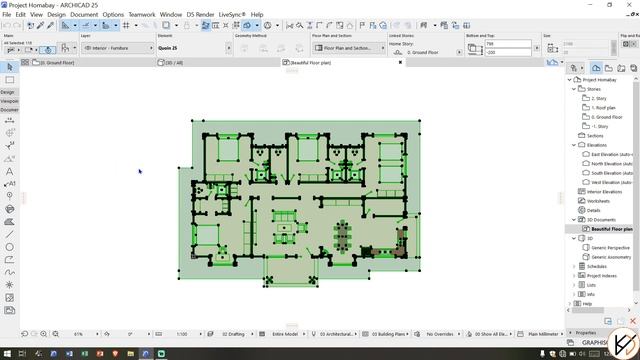This screenshot has width=640, height=360.
Task: Click the Task View taskbar icon
Action: point(22,353)
